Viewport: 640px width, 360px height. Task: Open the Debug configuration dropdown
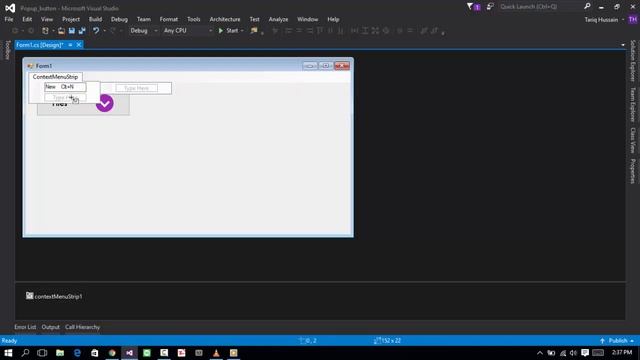coord(144,31)
